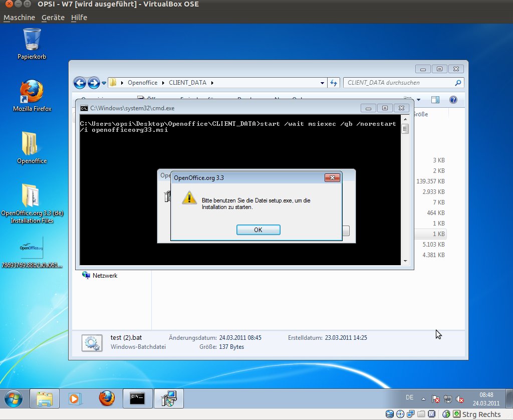Viewport: 513px width, 420px height.
Task: Click OK in the OpenOffice.org 3.3 warning dialog
Action: (258, 230)
